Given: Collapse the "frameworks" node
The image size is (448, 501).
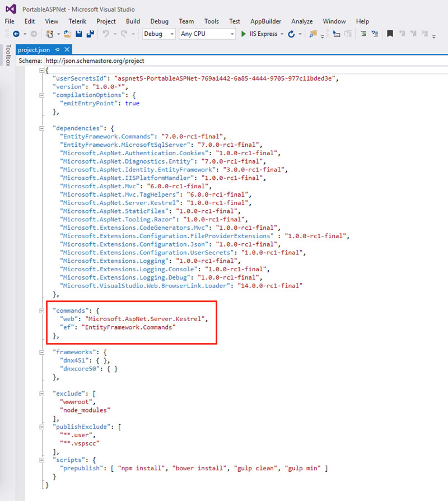Looking at the screenshot, I should tap(42, 352).
